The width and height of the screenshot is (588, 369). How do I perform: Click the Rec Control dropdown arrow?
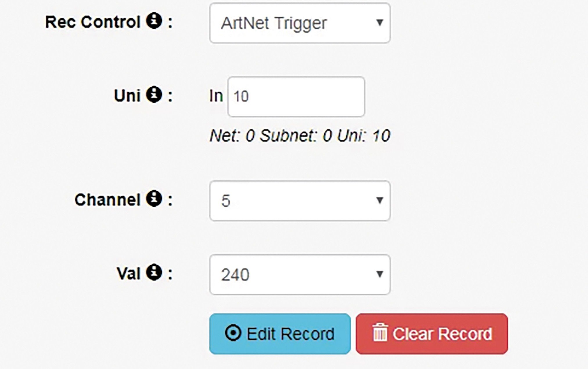pyautogui.click(x=379, y=23)
